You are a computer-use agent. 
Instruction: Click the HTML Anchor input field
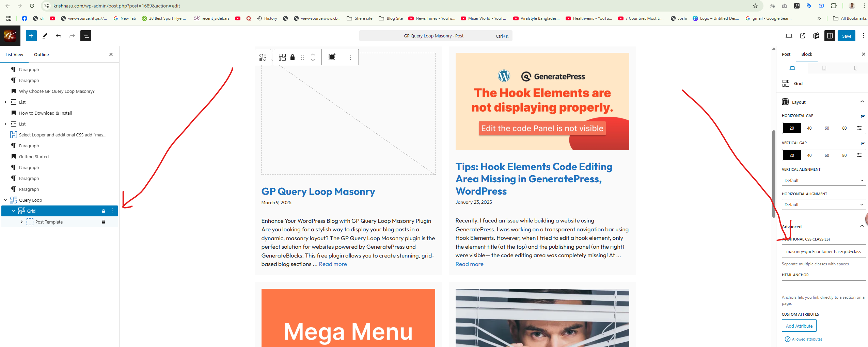[823, 286]
